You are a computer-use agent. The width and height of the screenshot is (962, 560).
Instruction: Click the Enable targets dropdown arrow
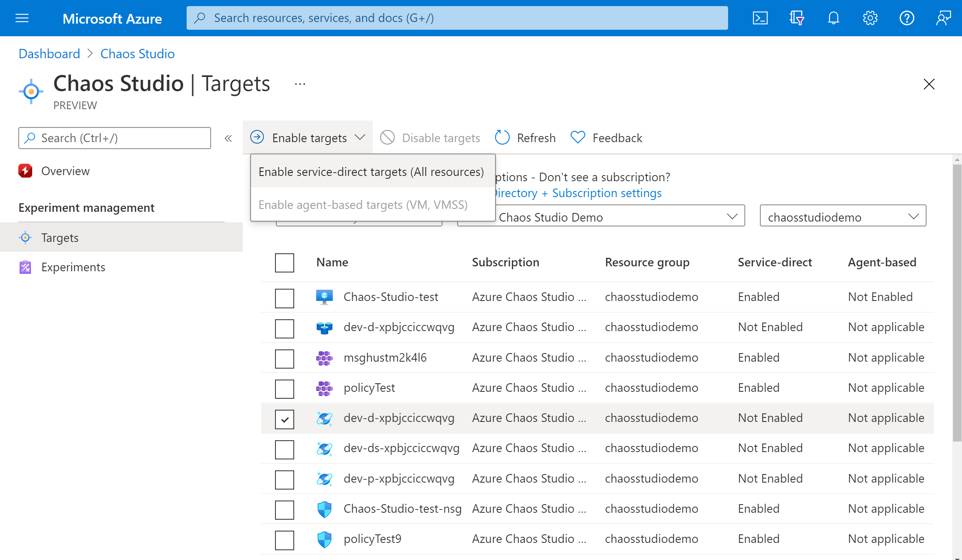[x=360, y=137]
